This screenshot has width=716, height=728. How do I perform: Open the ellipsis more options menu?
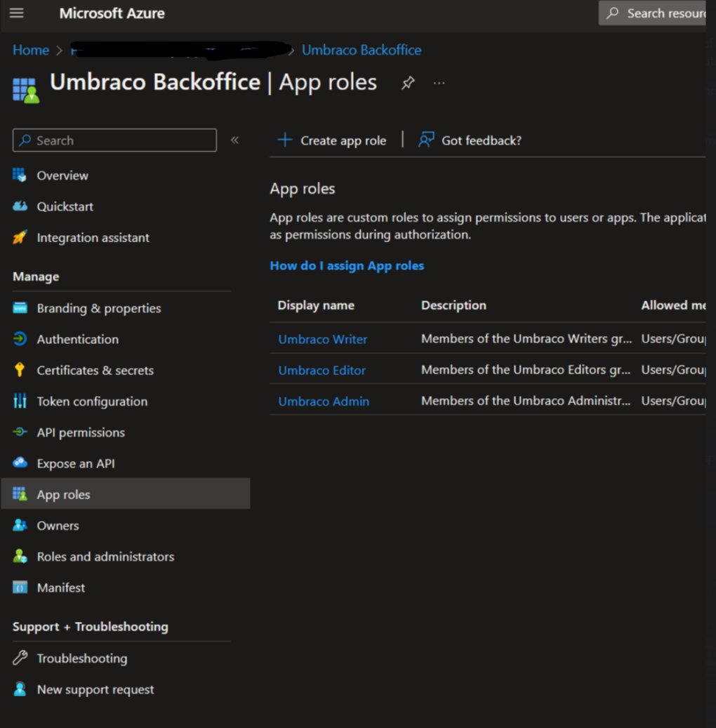point(439,83)
